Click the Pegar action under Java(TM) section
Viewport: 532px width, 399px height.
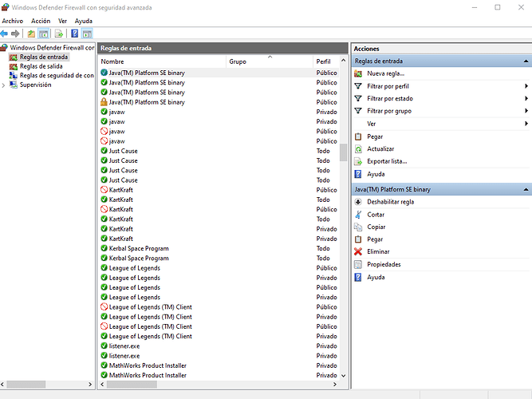coord(375,239)
